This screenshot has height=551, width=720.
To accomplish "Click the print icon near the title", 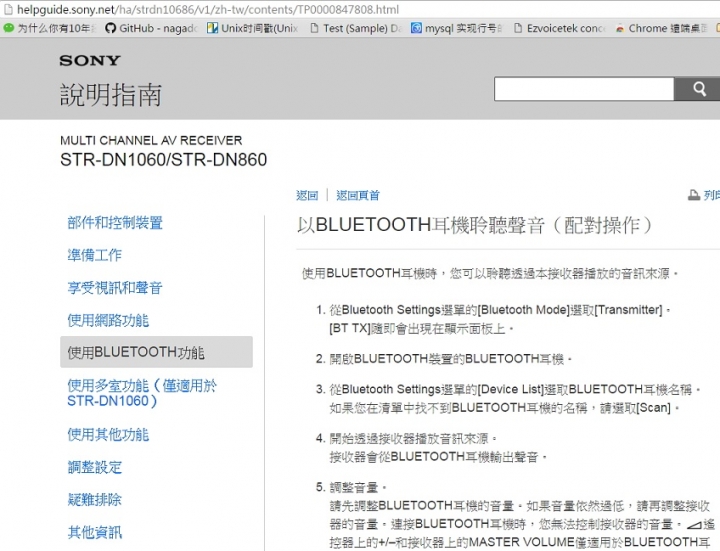I will pos(693,195).
